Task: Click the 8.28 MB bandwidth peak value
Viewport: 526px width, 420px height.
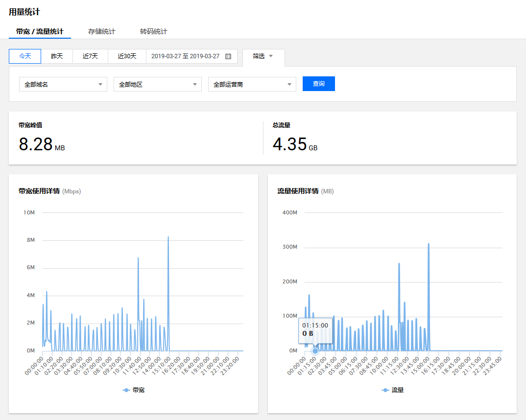Action: coord(42,144)
